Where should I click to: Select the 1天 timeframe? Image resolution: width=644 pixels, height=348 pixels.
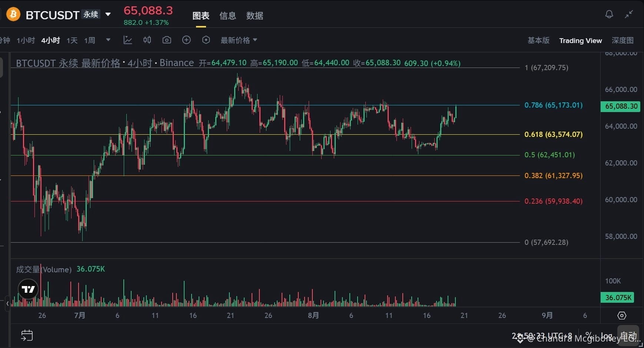tap(72, 40)
